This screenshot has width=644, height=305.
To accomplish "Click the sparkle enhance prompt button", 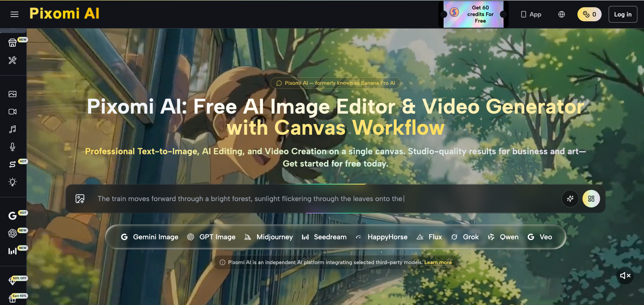I will 570,199.
